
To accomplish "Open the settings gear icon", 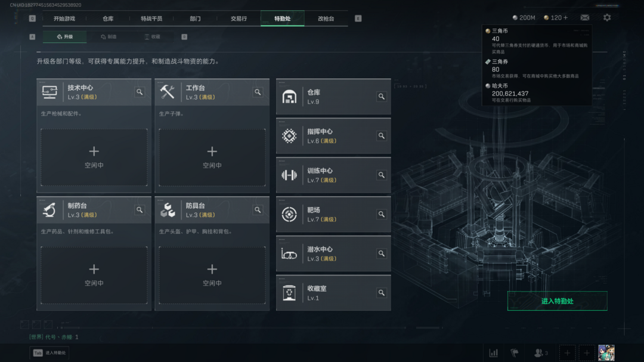I will [x=606, y=18].
